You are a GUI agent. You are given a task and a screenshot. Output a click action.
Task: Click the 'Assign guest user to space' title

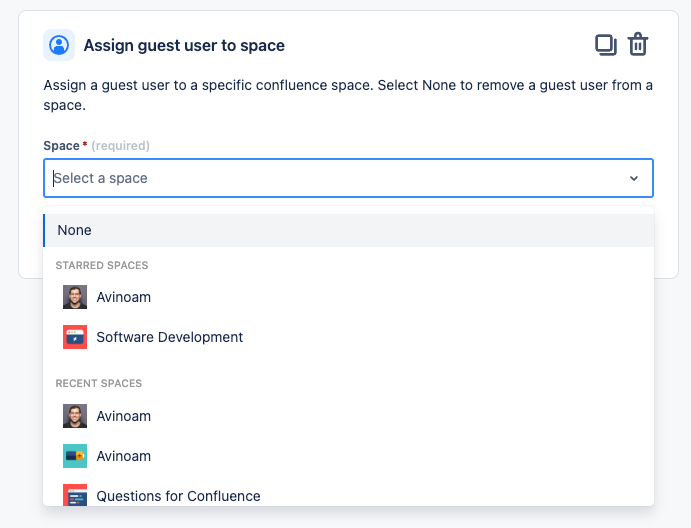tap(184, 45)
